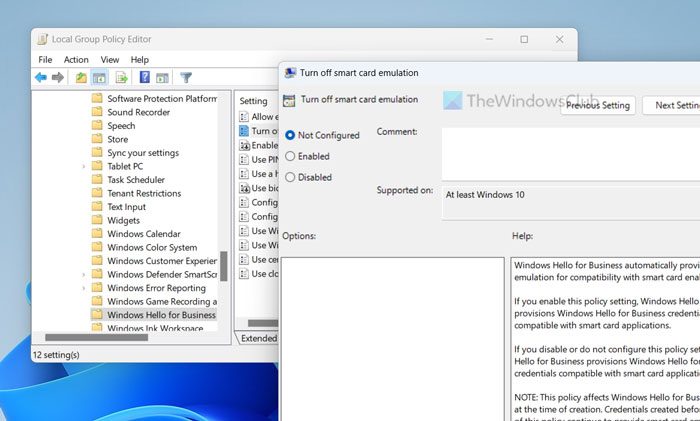Click the policy icon beside 'Use bio' setting

244,188
